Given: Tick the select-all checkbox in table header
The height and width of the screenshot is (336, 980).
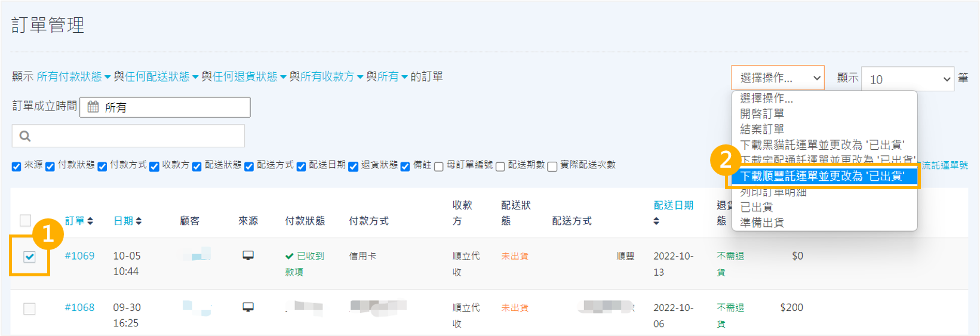Looking at the screenshot, I should pyautogui.click(x=25, y=221).
